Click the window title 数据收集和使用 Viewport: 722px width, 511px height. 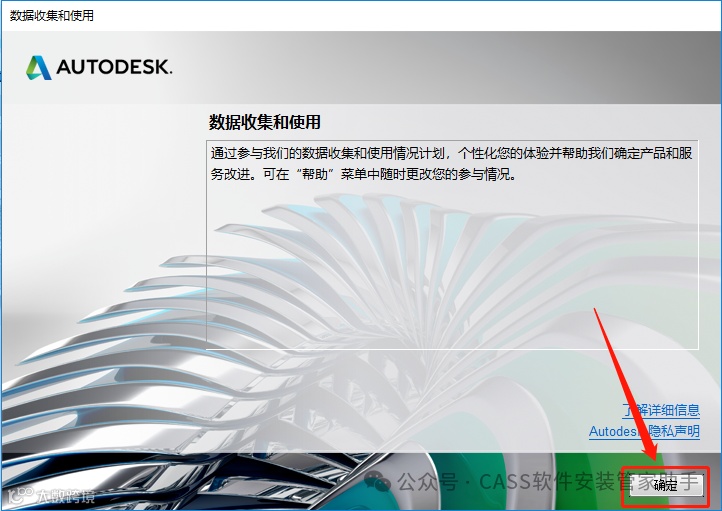pos(52,15)
